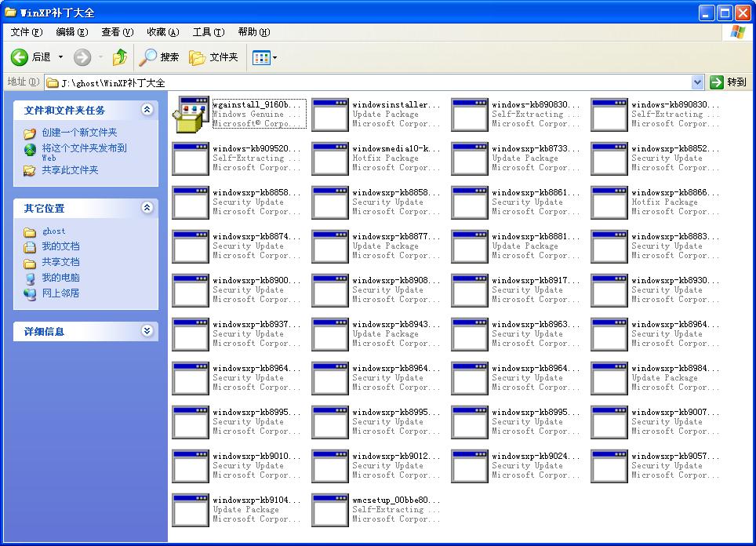Click the file name windowsxp-kb9024...

click(x=536, y=456)
